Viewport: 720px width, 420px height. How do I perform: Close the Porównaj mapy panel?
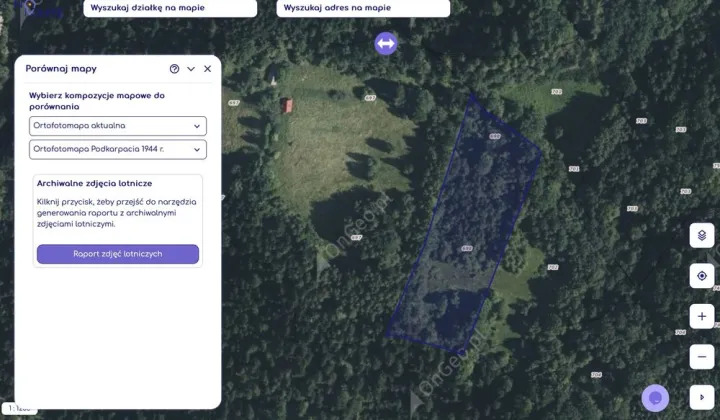[x=208, y=69]
